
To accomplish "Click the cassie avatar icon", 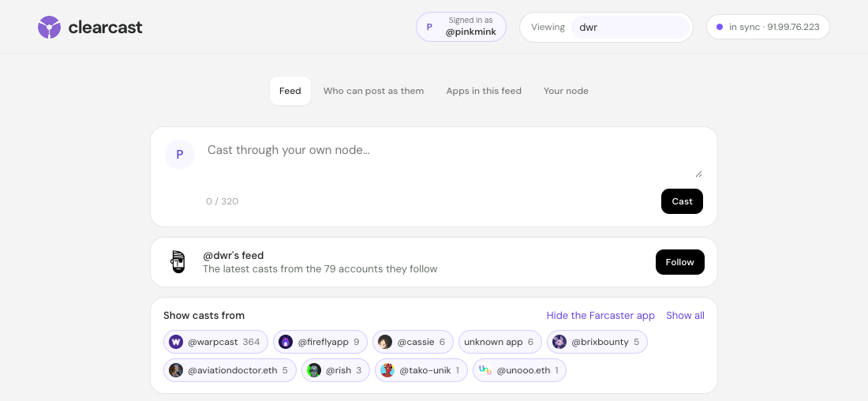I will coord(385,342).
